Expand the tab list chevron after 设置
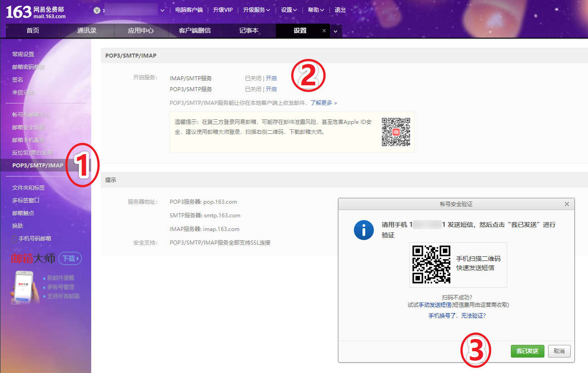588x373 pixels. coord(336,31)
